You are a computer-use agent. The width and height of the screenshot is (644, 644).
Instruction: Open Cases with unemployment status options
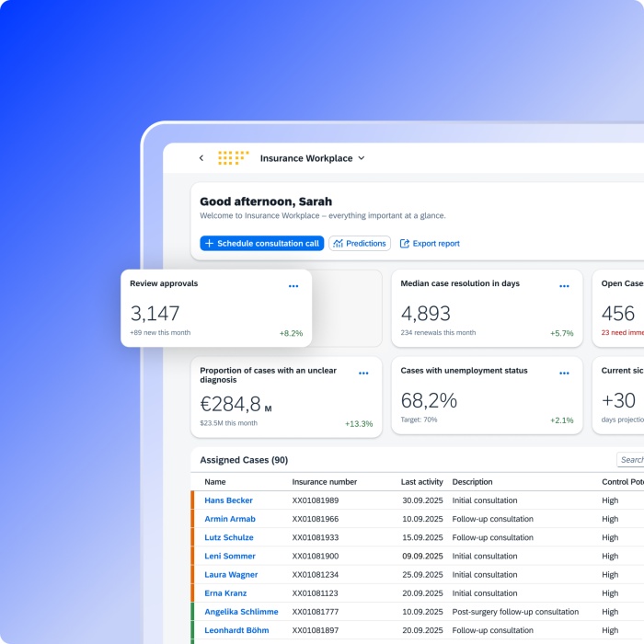564,374
